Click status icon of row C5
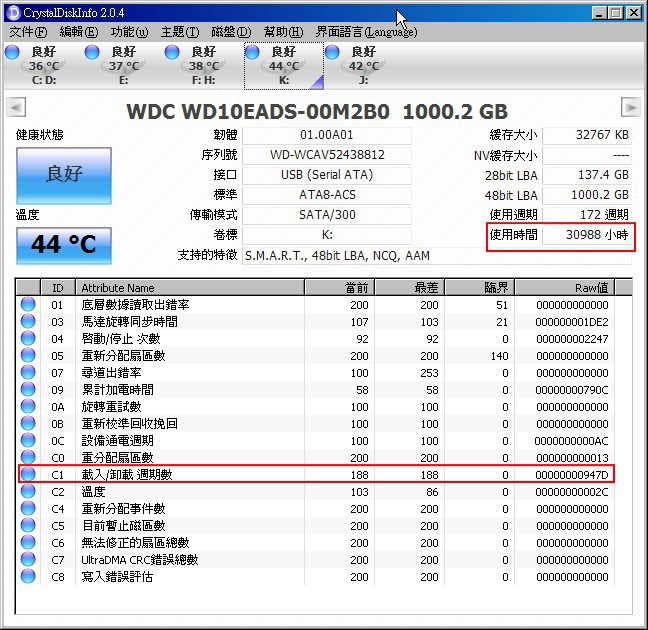 coord(28,525)
